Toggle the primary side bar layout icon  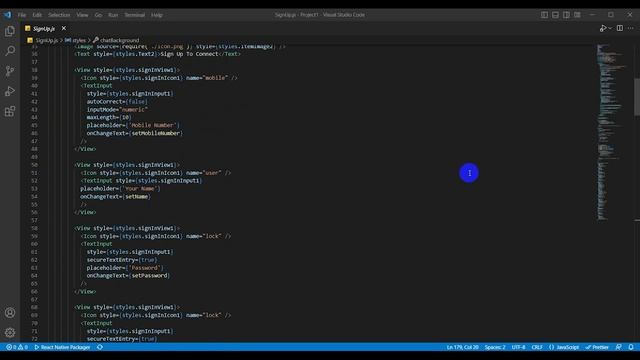(x=544, y=15)
